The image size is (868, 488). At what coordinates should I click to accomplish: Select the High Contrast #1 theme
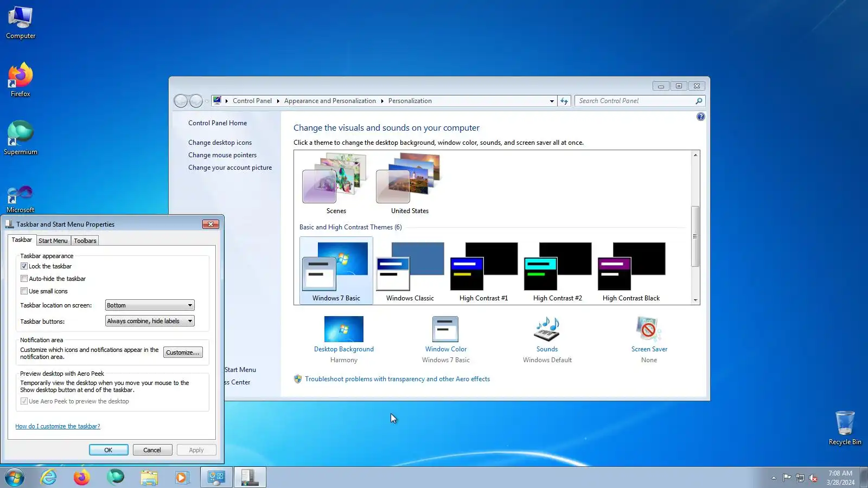click(x=483, y=271)
